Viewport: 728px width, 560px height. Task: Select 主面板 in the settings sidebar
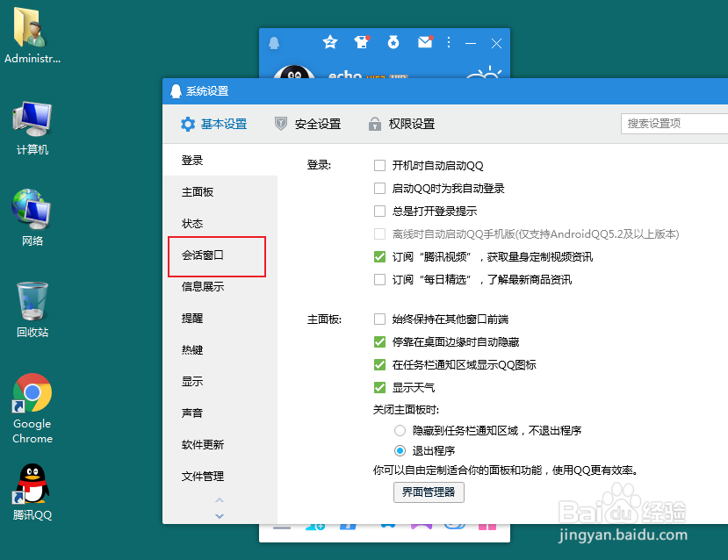click(220, 192)
